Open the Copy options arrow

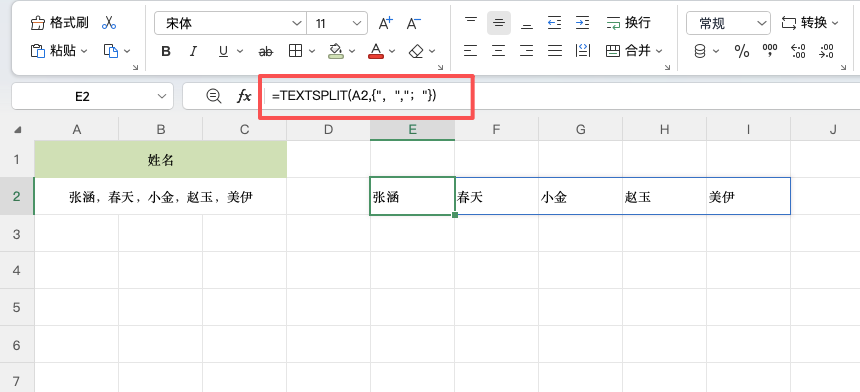[x=127, y=51]
